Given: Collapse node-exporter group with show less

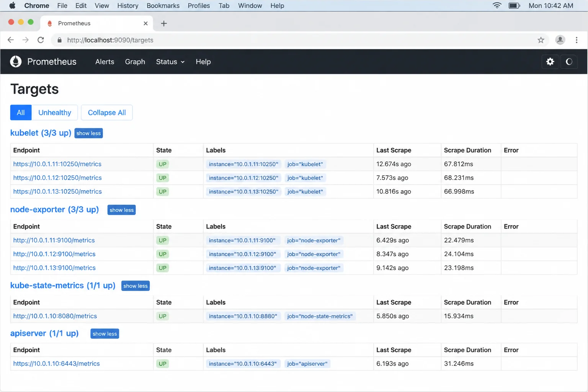Looking at the screenshot, I should pyautogui.click(x=121, y=210).
